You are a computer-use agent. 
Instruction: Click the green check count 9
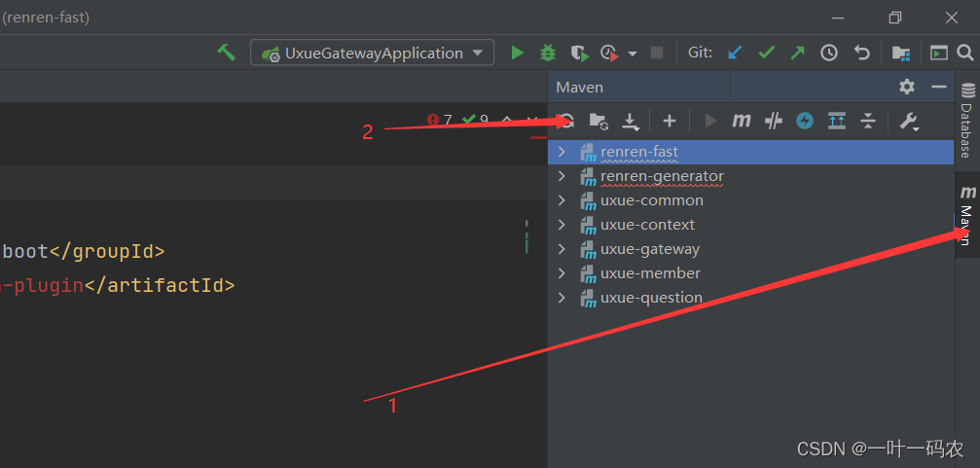(x=476, y=120)
